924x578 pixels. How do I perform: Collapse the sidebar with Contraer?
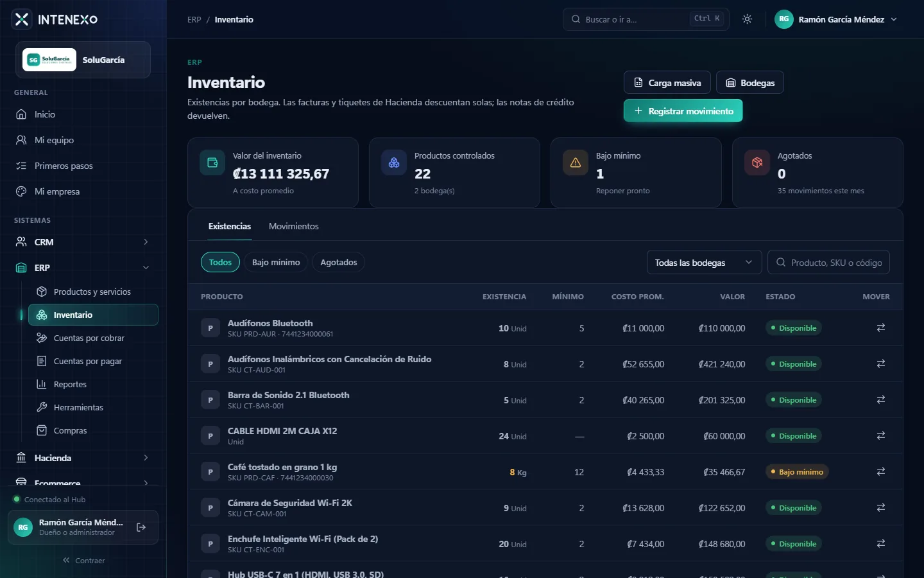click(83, 561)
